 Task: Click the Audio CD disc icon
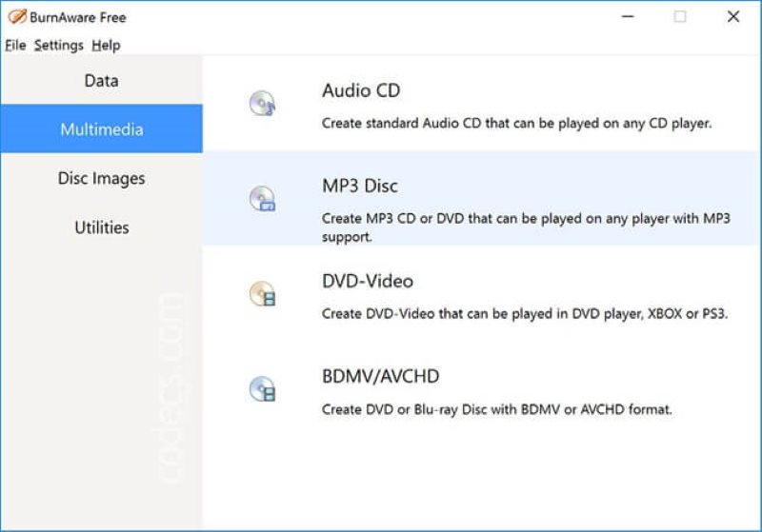263,104
